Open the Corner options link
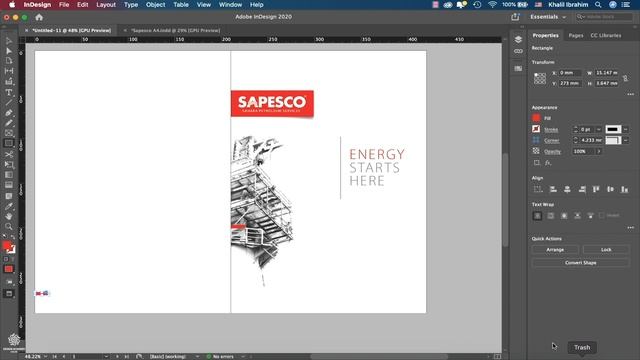The height and width of the screenshot is (360, 640). [551, 141]
